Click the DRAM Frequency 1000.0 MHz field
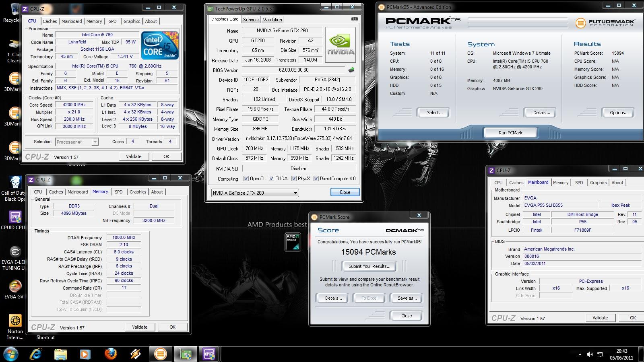Viewport: 644px width, 362px height. coord(124,238)
